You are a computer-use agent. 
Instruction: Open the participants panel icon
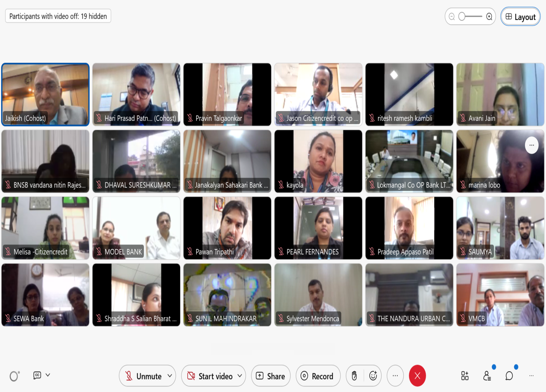click(487, 376)
